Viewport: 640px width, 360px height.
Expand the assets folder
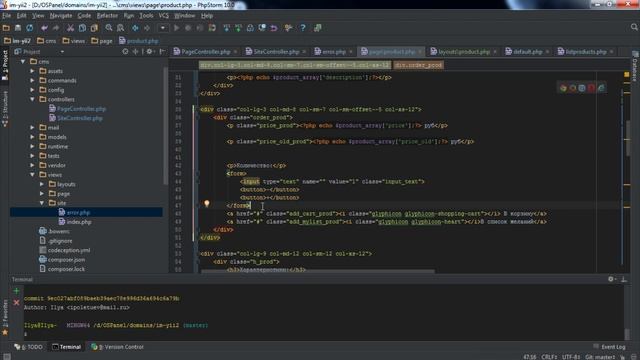point(32,71)
